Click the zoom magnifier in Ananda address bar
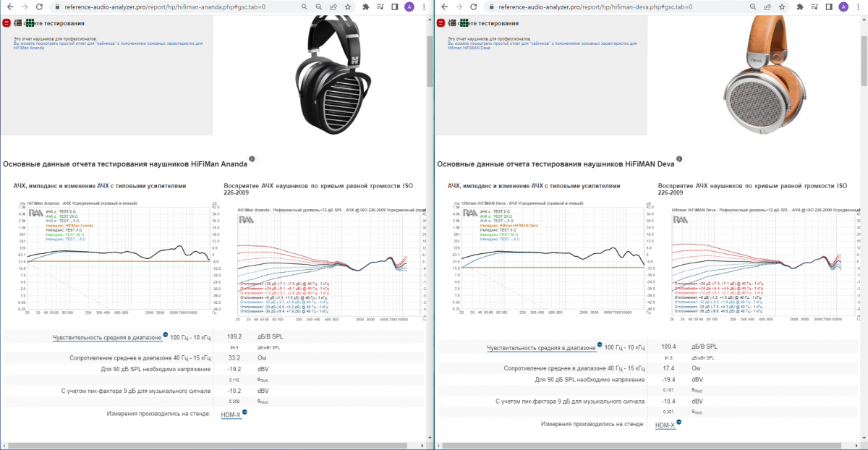Viewport: 868px width, 450px height. [x=319, y=7]
